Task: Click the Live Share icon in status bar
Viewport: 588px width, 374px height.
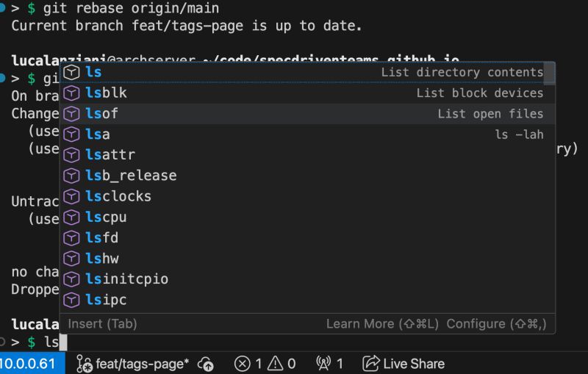Action: tap(371, 364)
